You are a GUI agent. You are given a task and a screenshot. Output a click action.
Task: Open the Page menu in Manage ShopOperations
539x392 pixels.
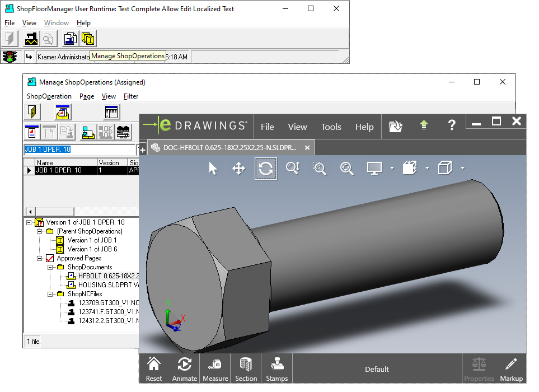(x=87, y=96)
